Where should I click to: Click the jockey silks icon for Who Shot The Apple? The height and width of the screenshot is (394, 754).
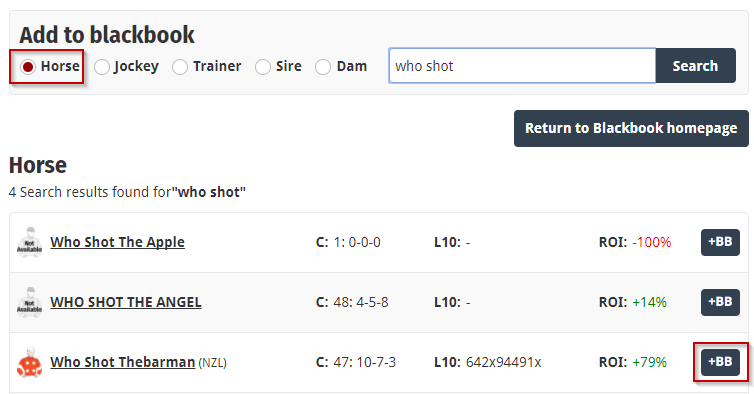click(x=29, y=242)
